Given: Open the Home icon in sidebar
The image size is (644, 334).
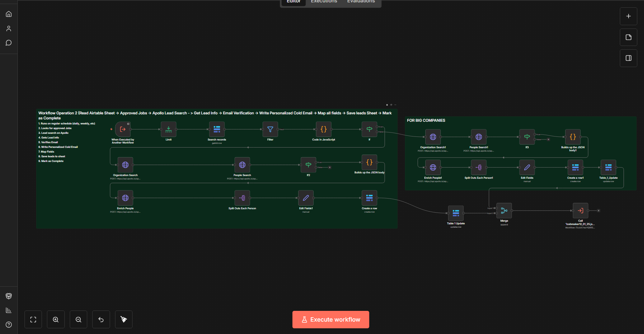Looking at the screenshot, I should 9,14.
